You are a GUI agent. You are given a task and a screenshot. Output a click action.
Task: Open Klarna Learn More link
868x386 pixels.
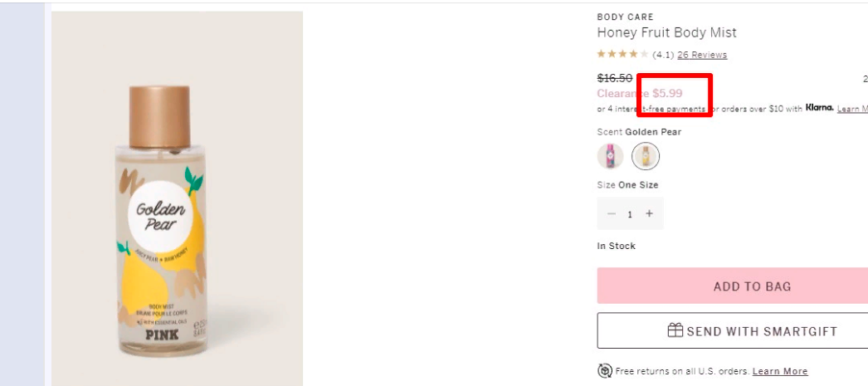click(x=852, y=109)
